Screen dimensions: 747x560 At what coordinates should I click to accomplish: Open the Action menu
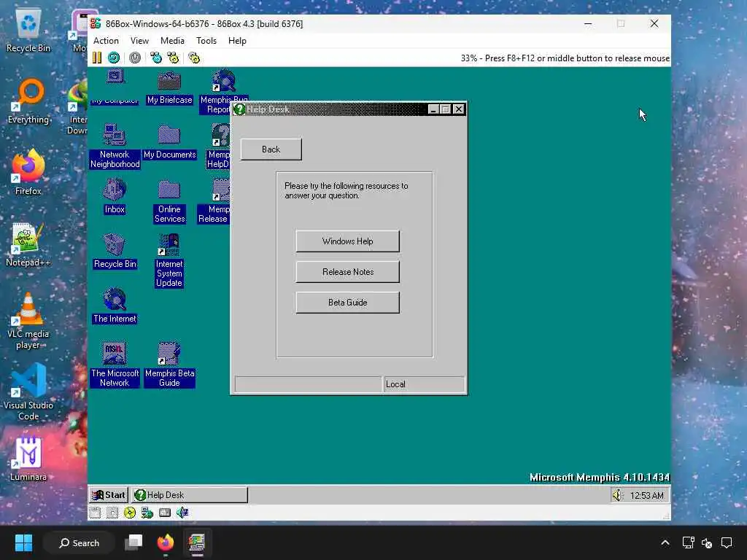pos(106,41)
